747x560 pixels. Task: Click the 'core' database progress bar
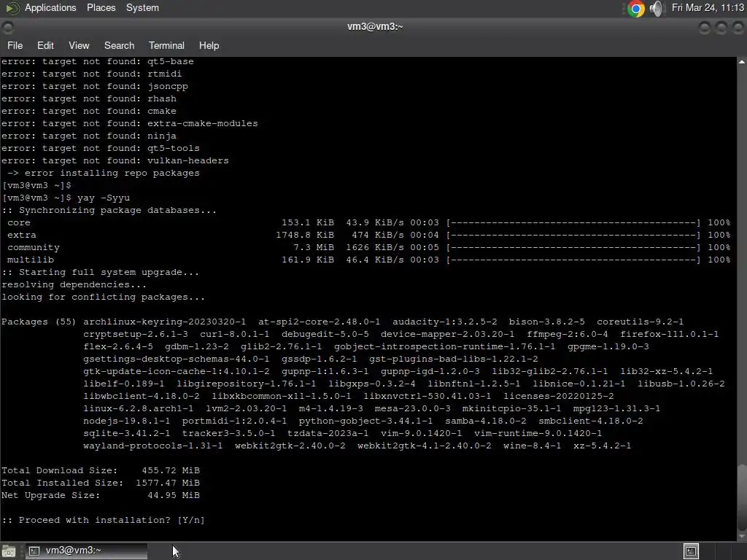point(573,222)
